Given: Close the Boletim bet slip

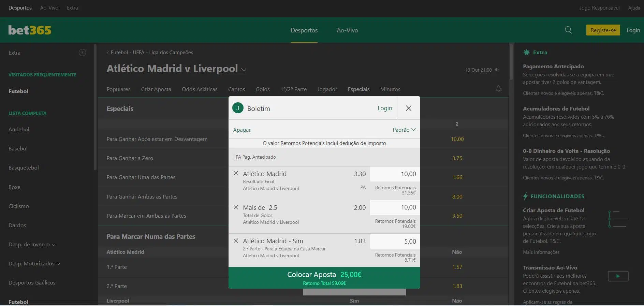Looking at the screenshot, I should pos(409,108).
